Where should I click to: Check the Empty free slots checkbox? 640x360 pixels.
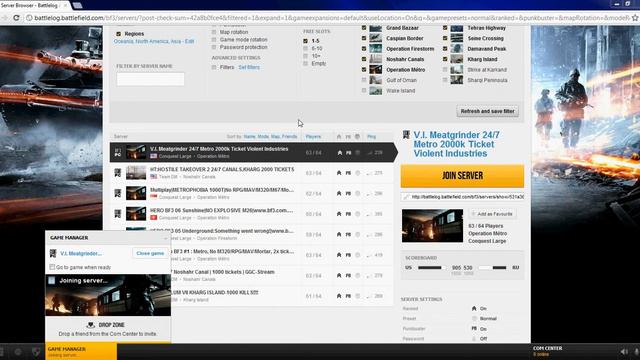point(305,64)
